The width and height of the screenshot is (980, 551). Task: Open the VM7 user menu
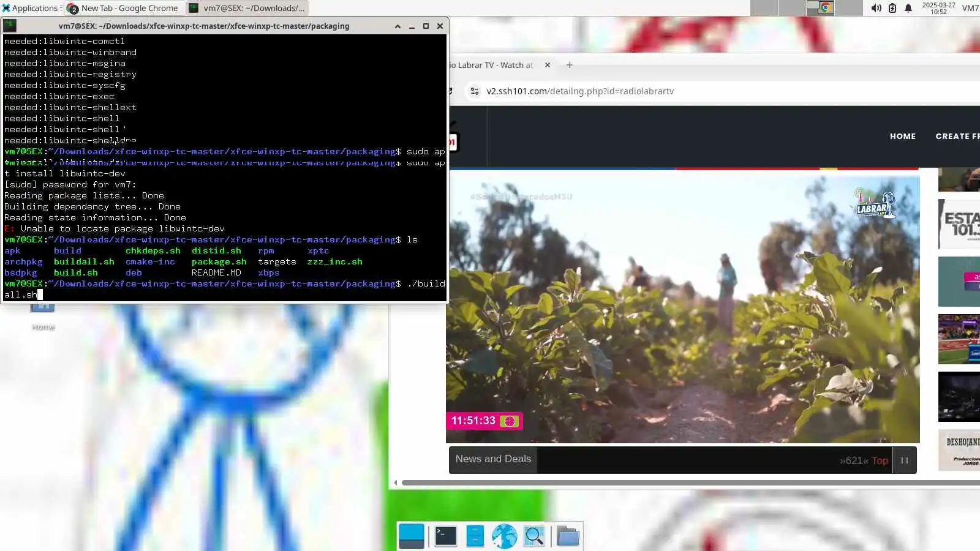pyautogui.click(x=970, y=8)
